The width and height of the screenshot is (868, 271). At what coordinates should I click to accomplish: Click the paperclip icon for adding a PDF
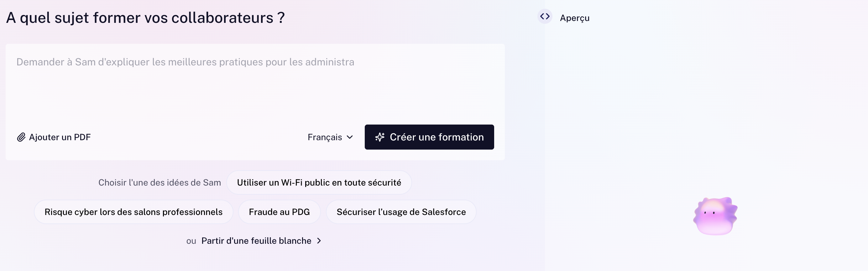click(x=21, y=137)
